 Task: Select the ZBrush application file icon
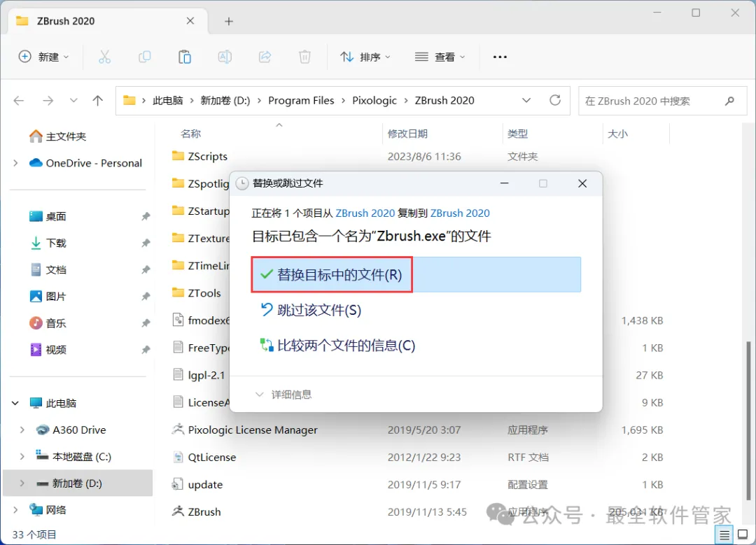[178, 511]
